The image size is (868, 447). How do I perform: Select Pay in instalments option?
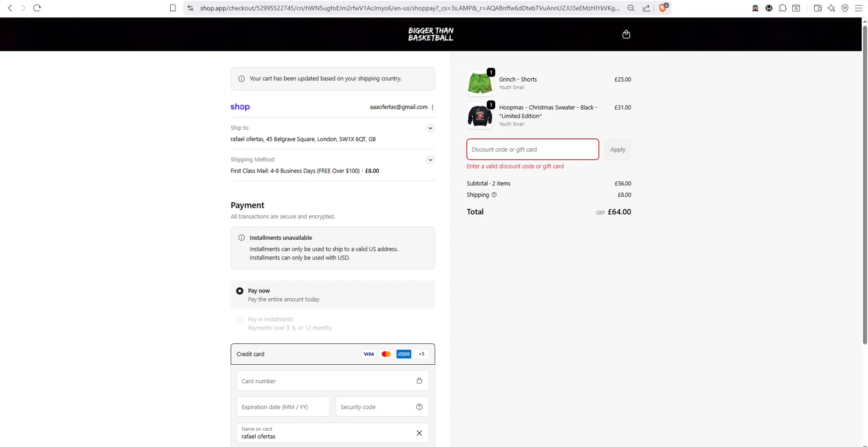tap(240, 319)
